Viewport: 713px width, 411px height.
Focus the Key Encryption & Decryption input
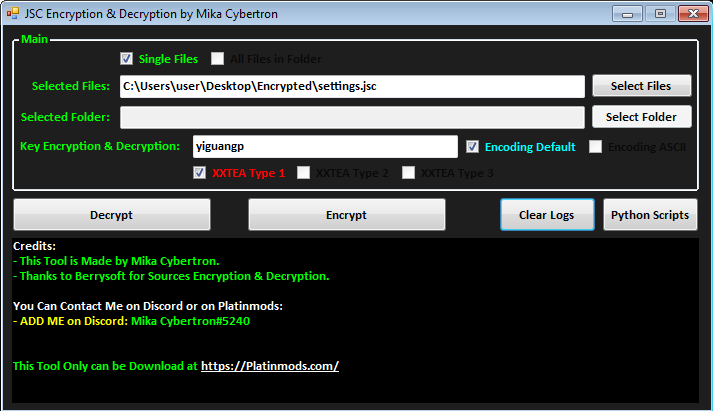[324, 146]
